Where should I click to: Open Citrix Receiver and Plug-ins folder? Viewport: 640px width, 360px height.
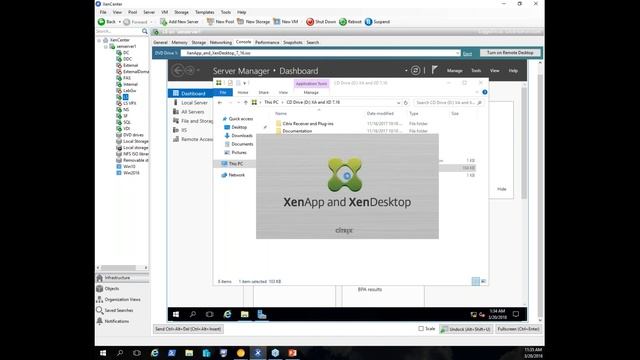tap(308, 124)
